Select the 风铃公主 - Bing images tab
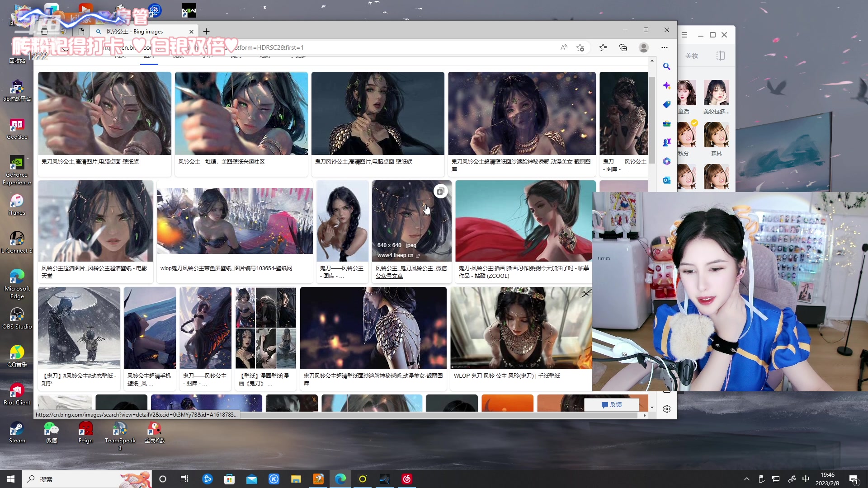This screenshot has width=868, height=488. [144, 32]
